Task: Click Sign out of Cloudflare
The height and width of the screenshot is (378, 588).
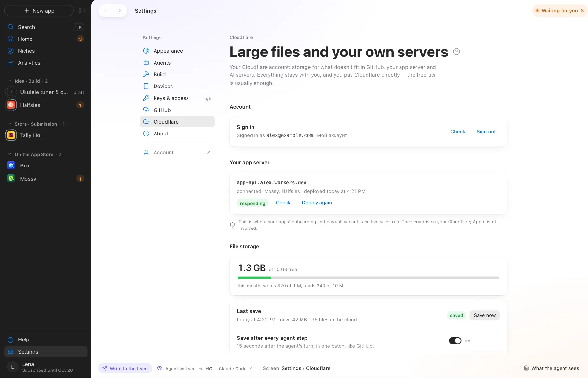Action: click(486, 132)
